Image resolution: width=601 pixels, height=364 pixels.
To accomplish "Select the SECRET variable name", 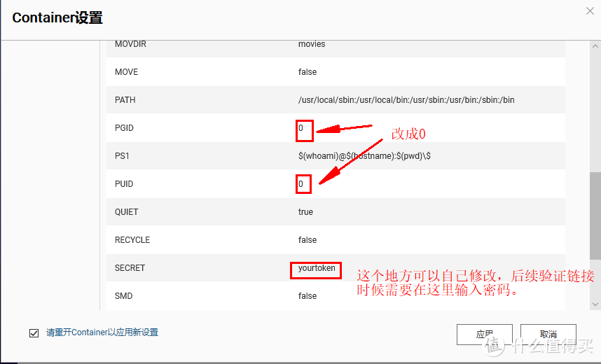I will coord(130,268).
